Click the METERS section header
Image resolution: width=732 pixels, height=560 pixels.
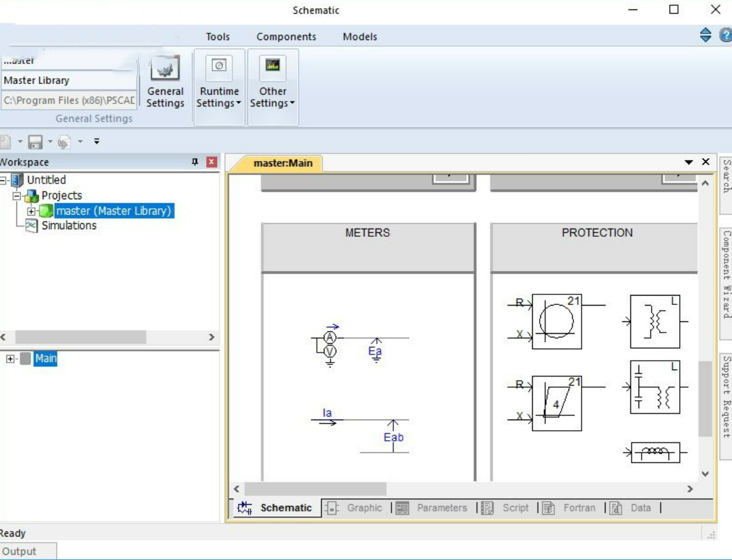click(x=367, y=247)
